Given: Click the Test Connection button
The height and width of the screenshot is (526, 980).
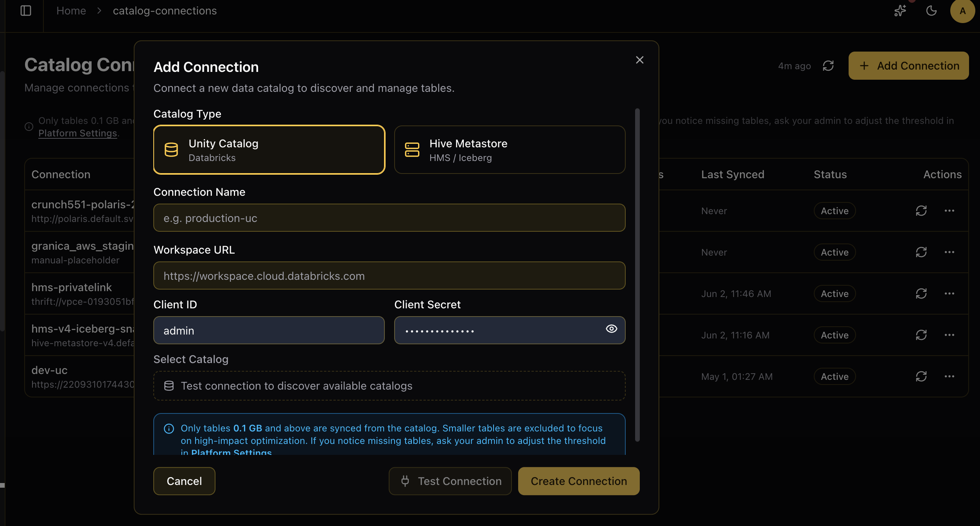Looking at the screenshot, I should (x=450, y=481).
